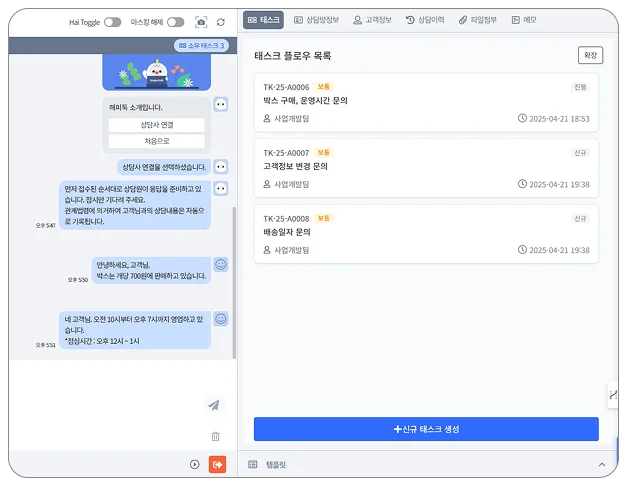Open the 파일첨부 tab
The image size is (627, 485).
(478, 20)
